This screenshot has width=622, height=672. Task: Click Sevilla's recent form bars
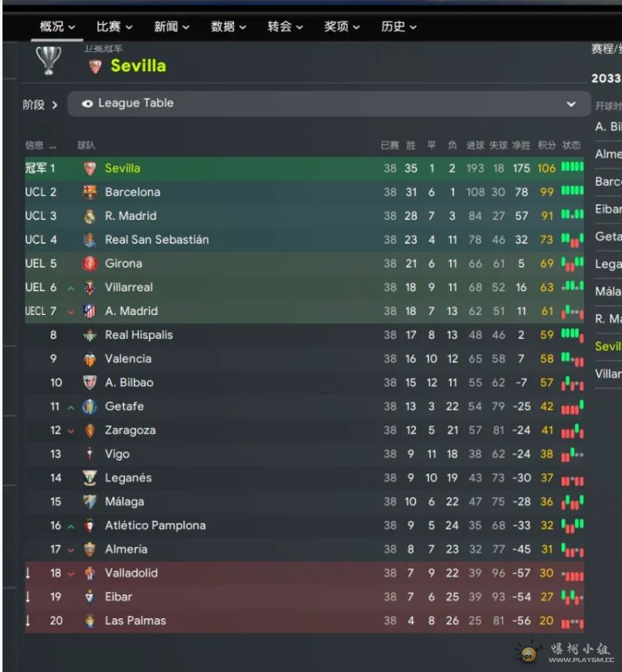[x=572, y=167]
